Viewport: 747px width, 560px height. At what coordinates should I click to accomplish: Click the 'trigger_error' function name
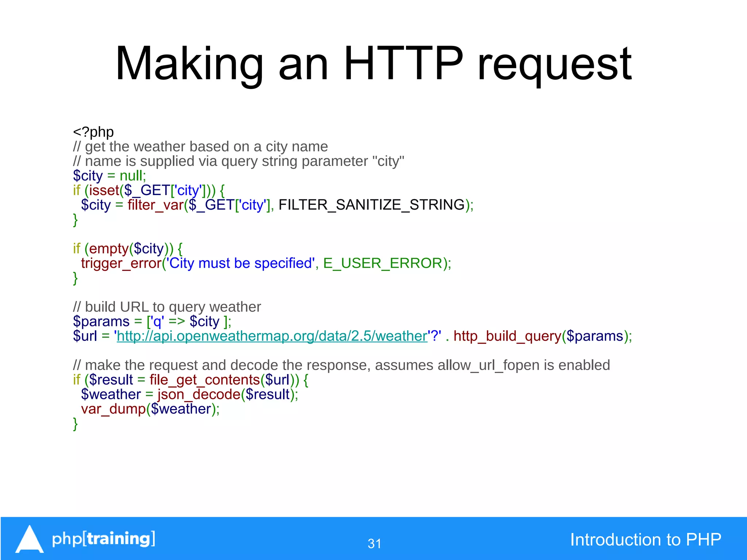coord(121,263)
